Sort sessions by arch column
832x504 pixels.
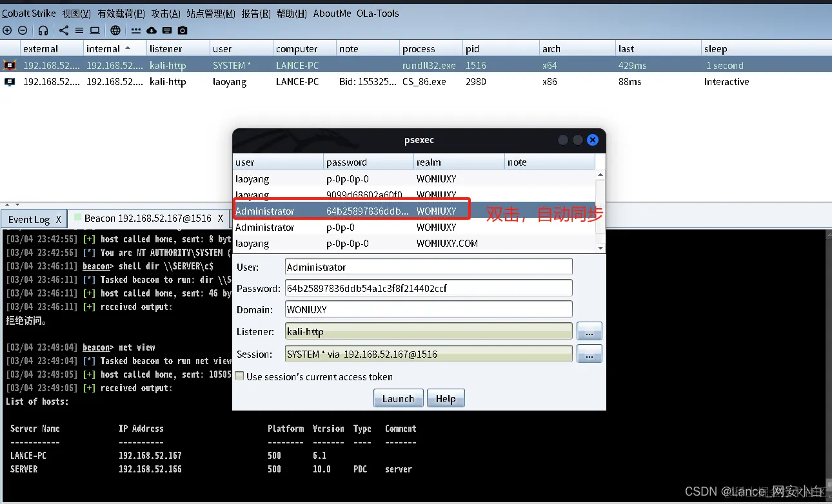[577, 48]
